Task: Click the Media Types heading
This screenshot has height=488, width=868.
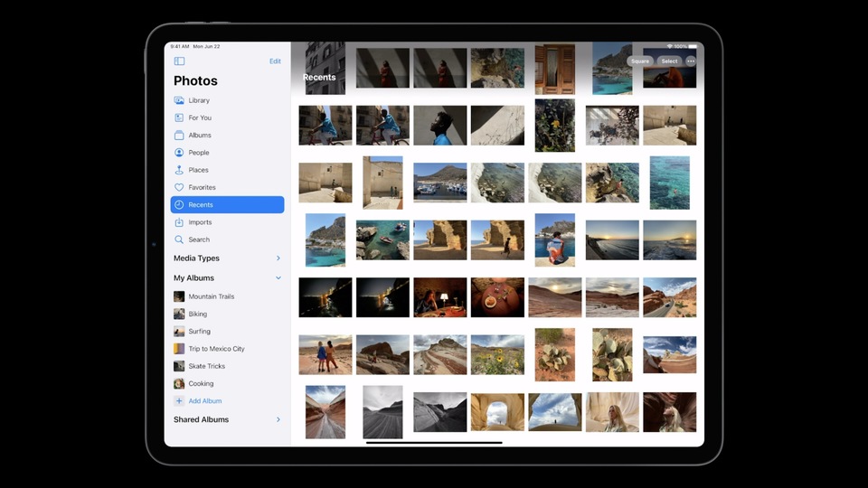Action: coord(196,258)
